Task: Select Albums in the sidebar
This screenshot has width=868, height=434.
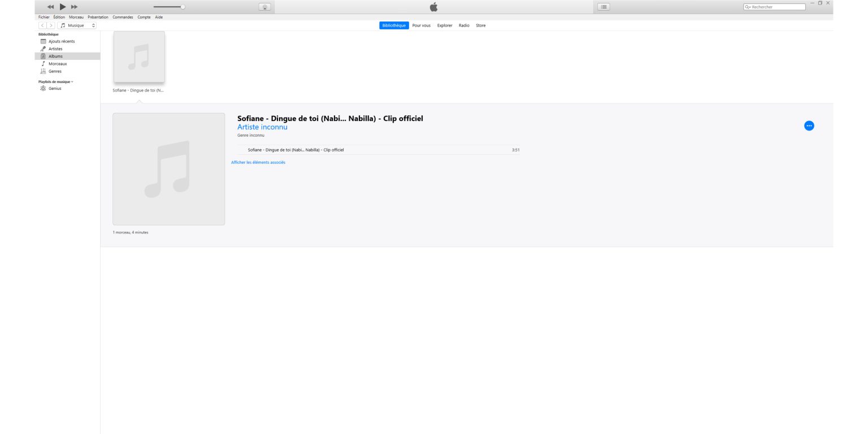Action: tap(67, 56)
